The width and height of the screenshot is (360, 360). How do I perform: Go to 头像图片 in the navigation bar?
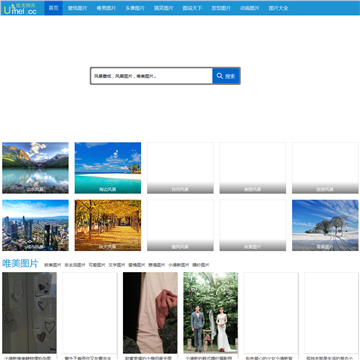coord(135,8)
